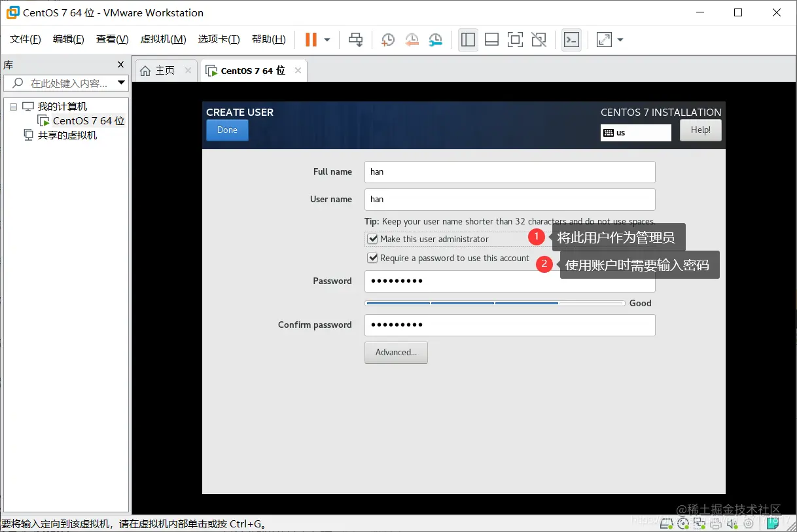Image resolution: width=797 pixels, height=532 pixels.
Task: Open stretch display dropdown arrow
Action: (620, 40)
